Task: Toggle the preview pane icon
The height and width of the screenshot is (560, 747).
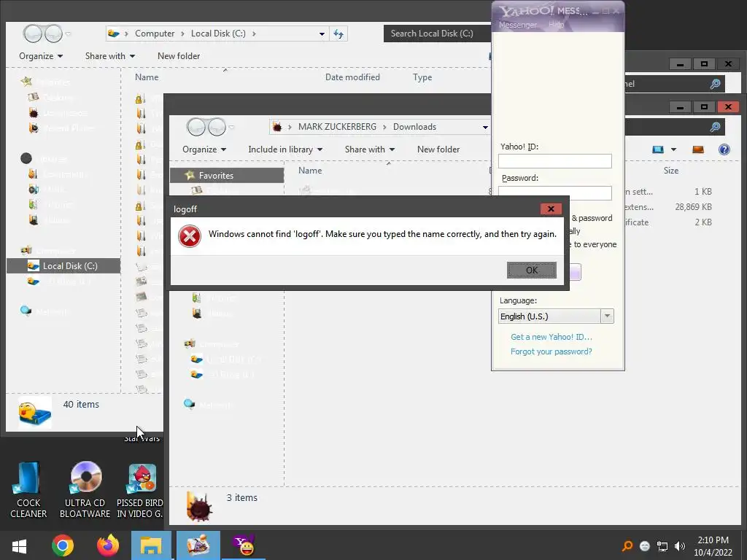Action: pos(698,149)
